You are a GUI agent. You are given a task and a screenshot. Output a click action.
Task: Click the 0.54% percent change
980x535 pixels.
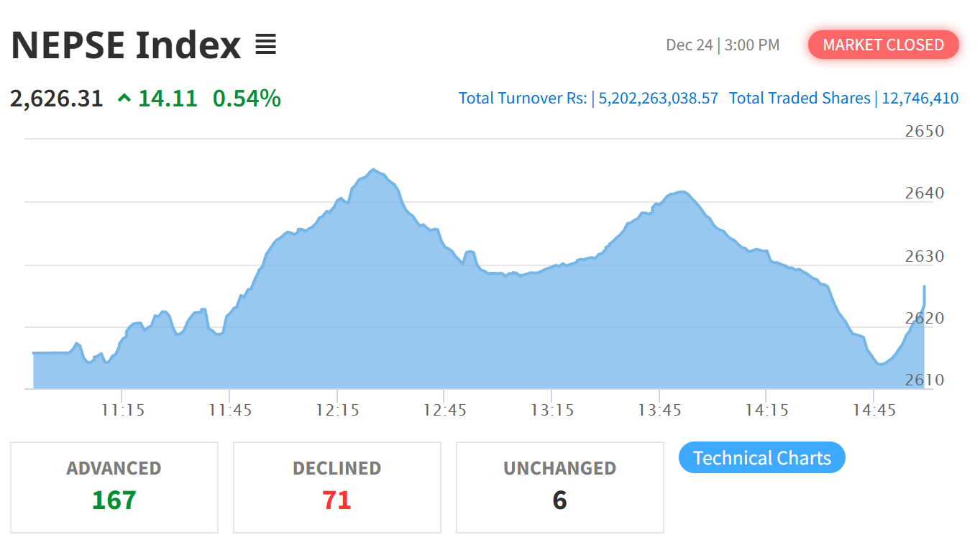(x=247, y=99)
